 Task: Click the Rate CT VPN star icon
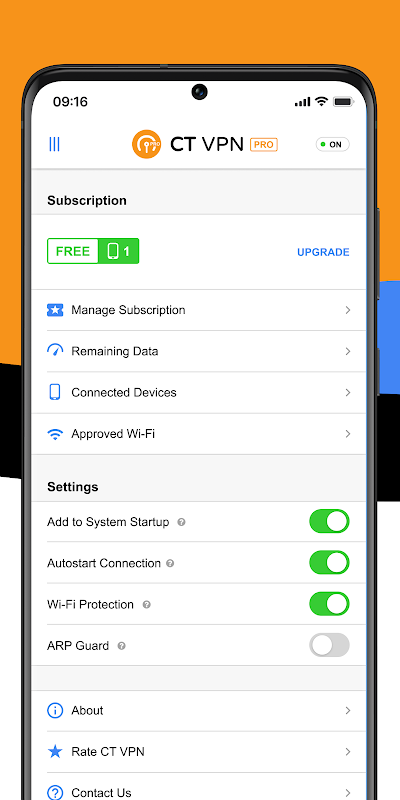(x=55, y=752)
